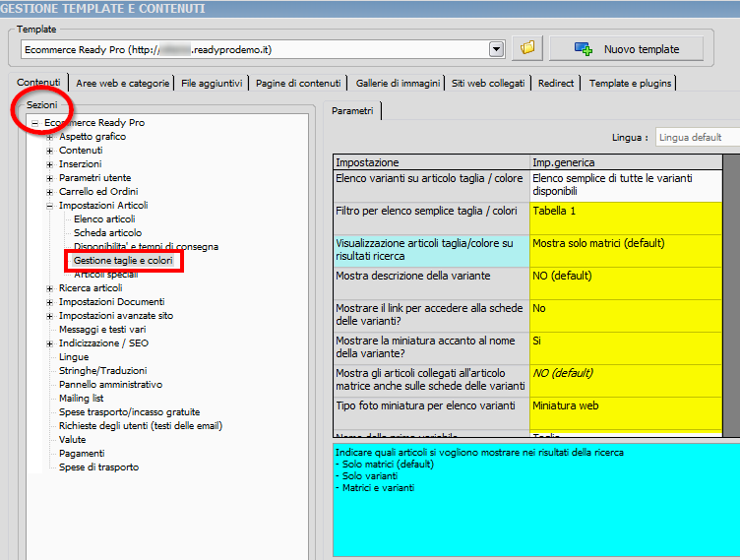Select the Pagamenti tree item
This screenshot has height=560, width=740.
82,454
